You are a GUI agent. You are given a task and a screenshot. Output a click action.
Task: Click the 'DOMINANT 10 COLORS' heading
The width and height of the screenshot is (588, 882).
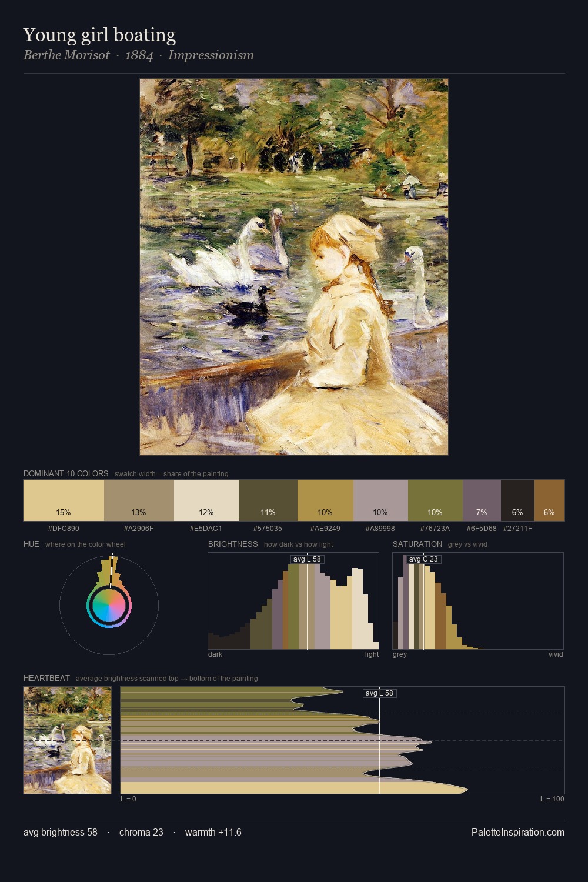point(66,473)
